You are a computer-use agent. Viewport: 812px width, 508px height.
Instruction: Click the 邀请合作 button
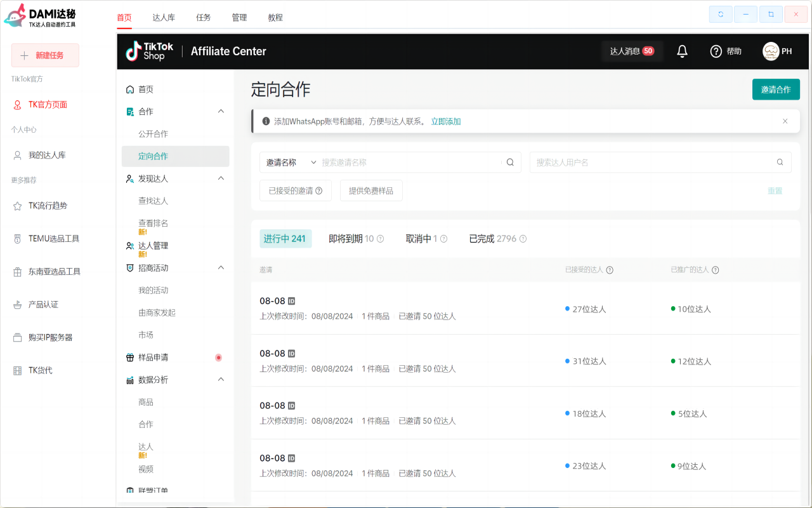pyautogui.click(x=776, y=90)
